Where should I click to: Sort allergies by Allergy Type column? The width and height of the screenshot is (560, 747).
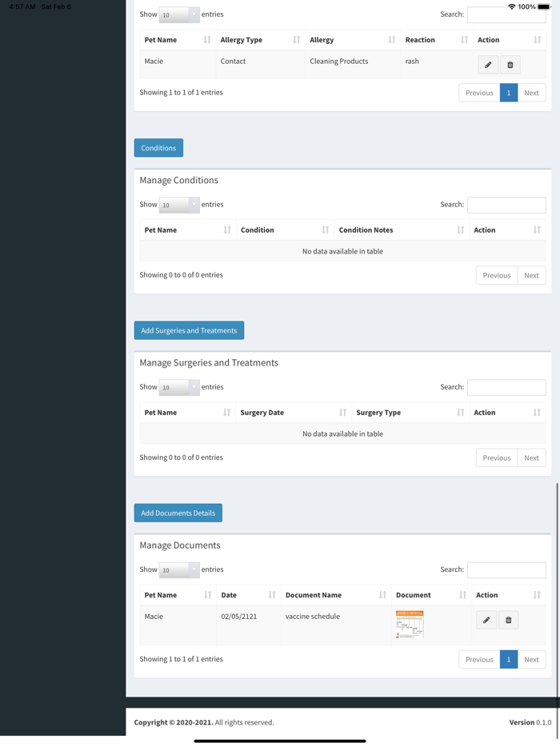[260, 39]
